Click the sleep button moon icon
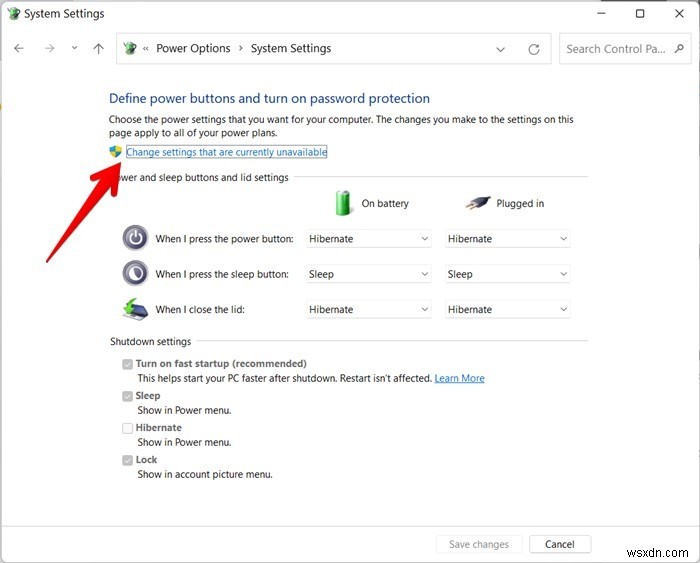This screenshot has height=563, width=700. 135,273
